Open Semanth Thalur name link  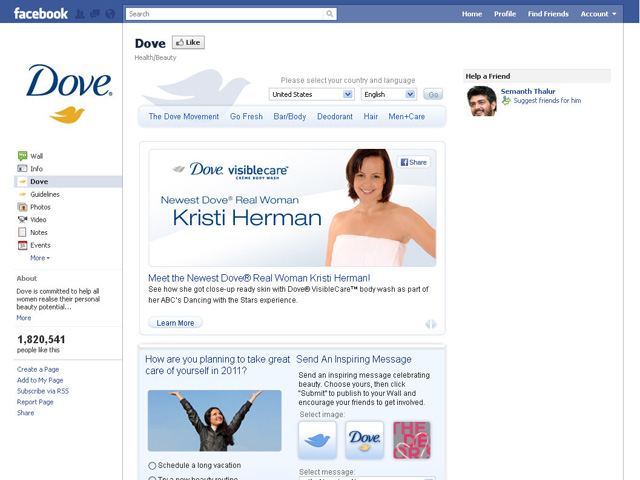[528, 91]
